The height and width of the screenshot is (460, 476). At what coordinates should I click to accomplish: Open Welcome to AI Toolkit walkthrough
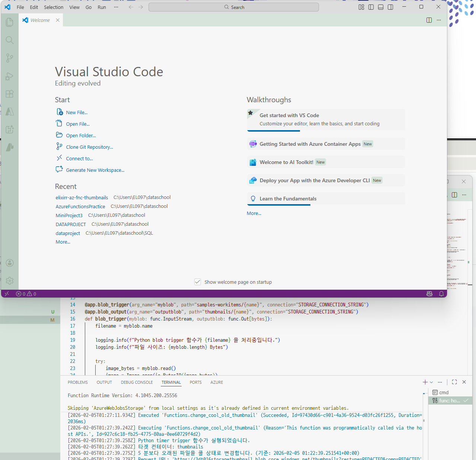(326, 162)
